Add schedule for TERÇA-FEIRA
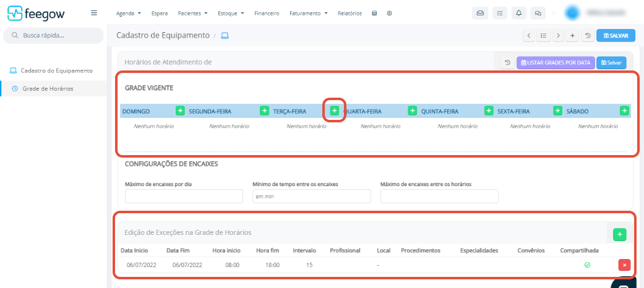 point(335,111)
